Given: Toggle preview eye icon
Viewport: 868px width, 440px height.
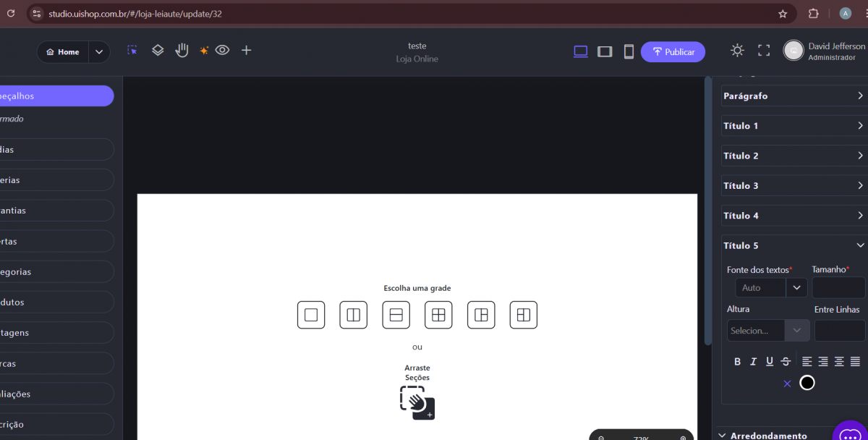Looking at the screenshot, I should [222, 51].
